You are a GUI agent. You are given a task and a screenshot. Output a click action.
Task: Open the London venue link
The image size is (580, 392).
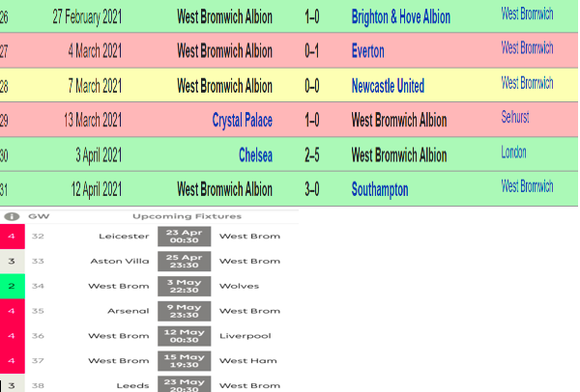coord(513,152)
